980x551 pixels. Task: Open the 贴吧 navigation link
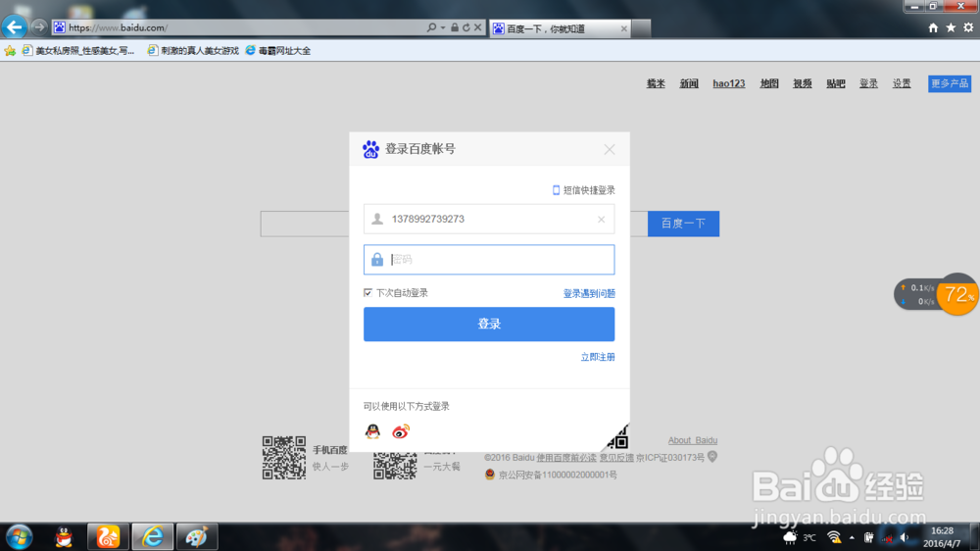click(x=836, y=83)
